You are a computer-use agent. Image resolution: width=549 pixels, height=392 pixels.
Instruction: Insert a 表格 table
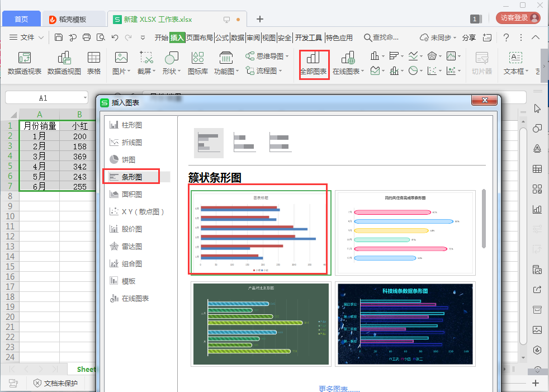pos(94,63)
